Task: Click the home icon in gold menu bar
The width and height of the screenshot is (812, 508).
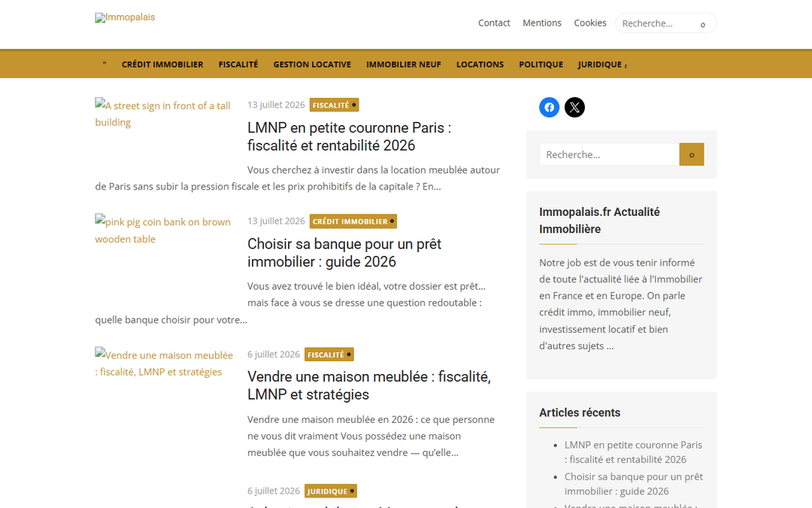Action: tap(105, 64)
